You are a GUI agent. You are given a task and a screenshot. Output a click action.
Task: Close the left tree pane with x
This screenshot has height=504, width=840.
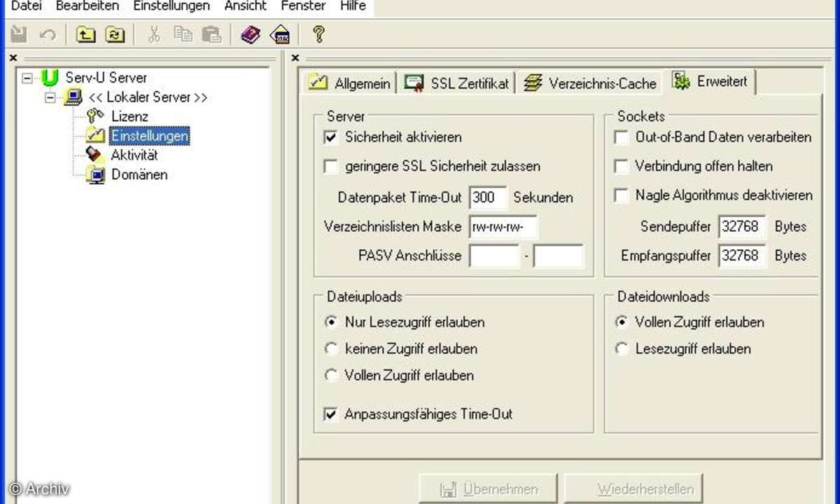[x=13, y=58]
